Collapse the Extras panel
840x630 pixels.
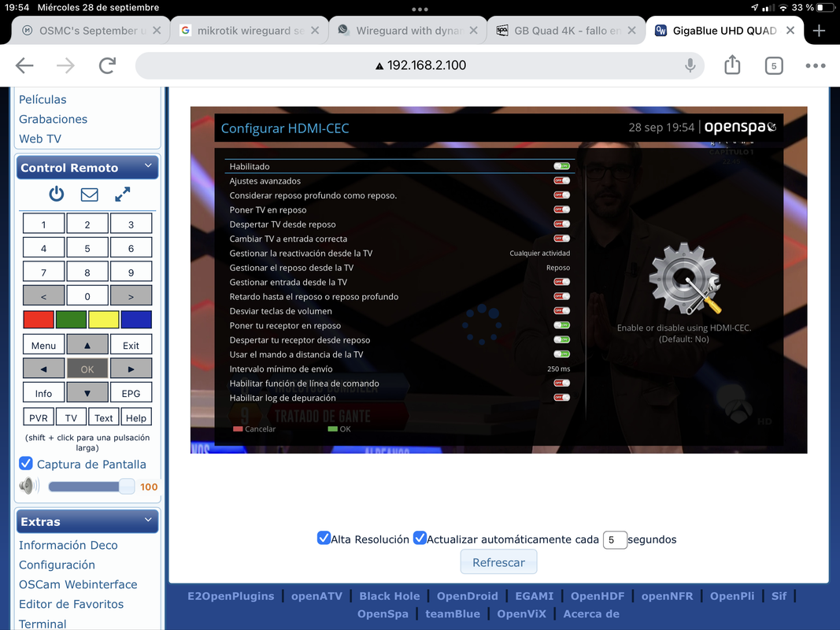[x=148, y=521]
